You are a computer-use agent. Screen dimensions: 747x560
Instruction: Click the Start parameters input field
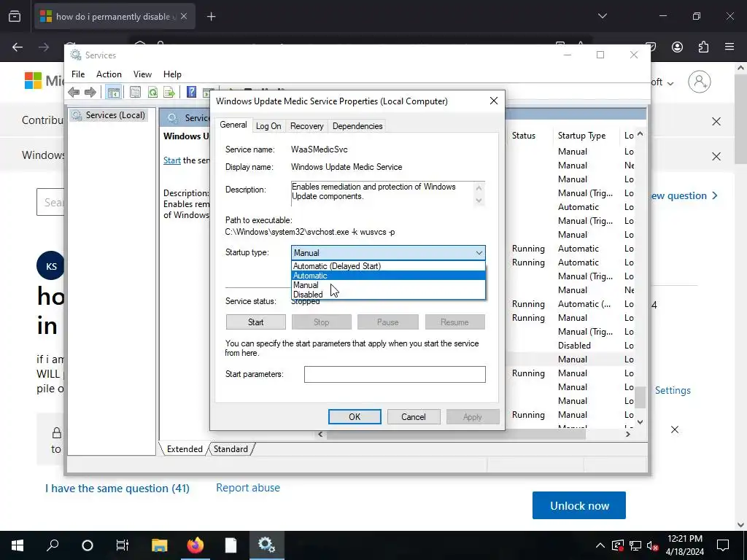click(395, 374)
